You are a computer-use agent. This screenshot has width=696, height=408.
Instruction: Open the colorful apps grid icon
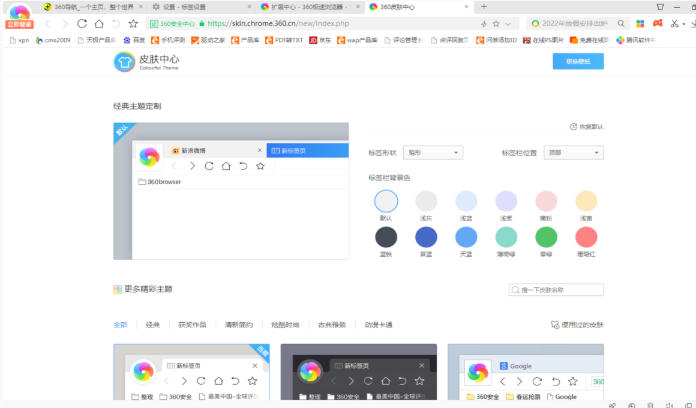[640, 24]
